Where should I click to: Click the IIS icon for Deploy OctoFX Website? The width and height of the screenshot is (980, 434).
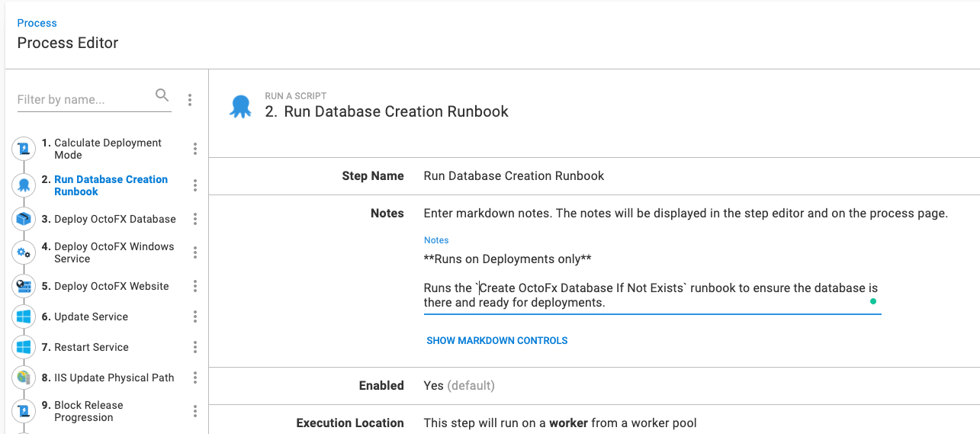tap(24, 287)
